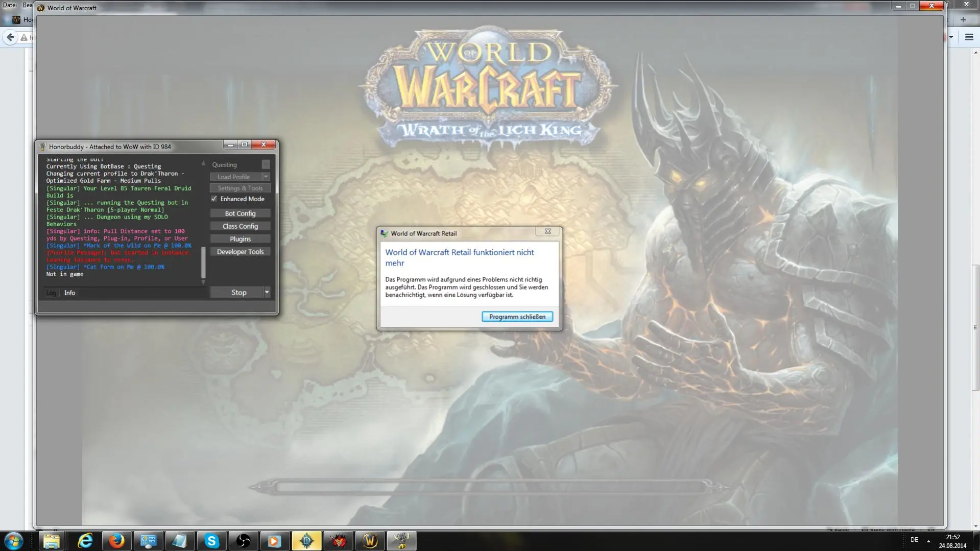
Task: Switch to the Log tab
Action: click(x=51, y=293)
